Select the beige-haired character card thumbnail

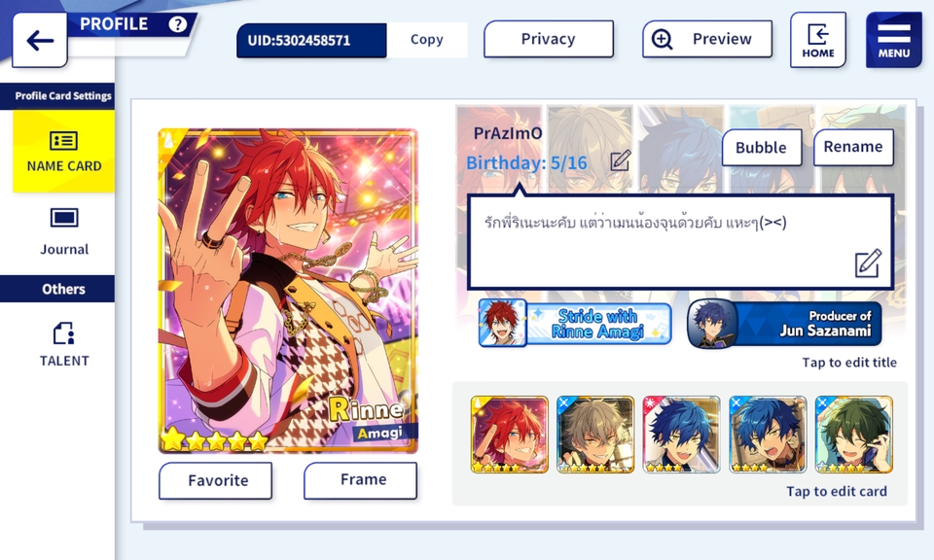pyautogui.click(x=595, y=435)
